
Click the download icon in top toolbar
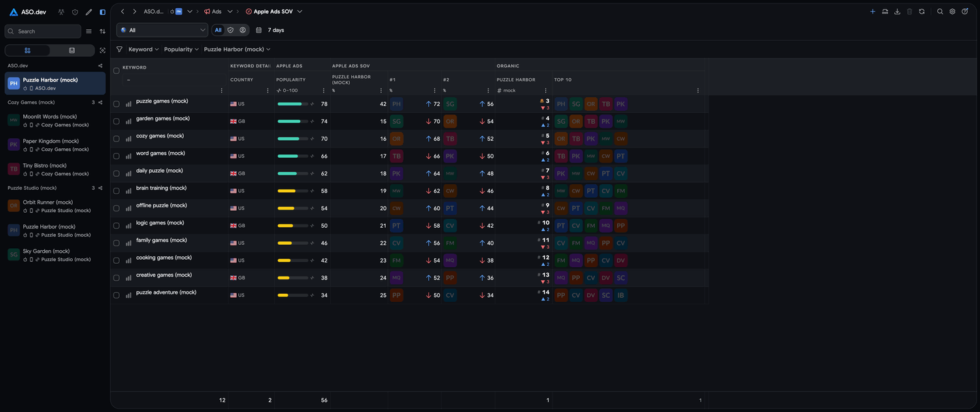point(897,12)
